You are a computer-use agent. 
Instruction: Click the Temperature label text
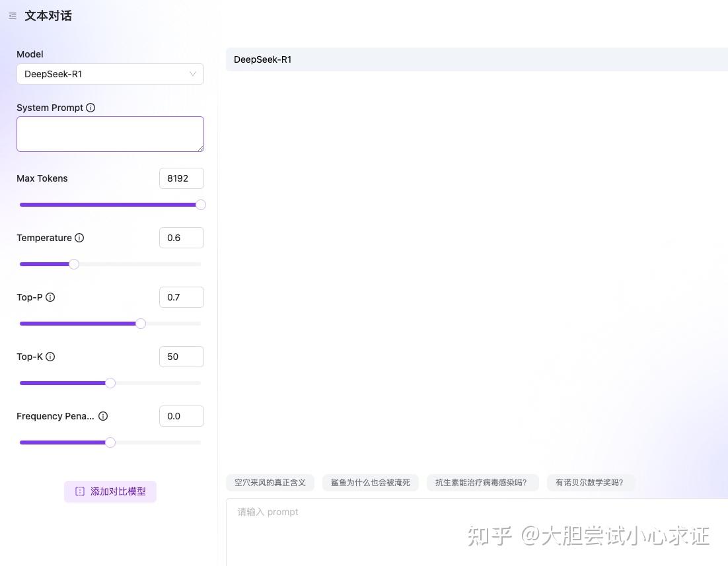pyautogui.click(x=44, y=238)
